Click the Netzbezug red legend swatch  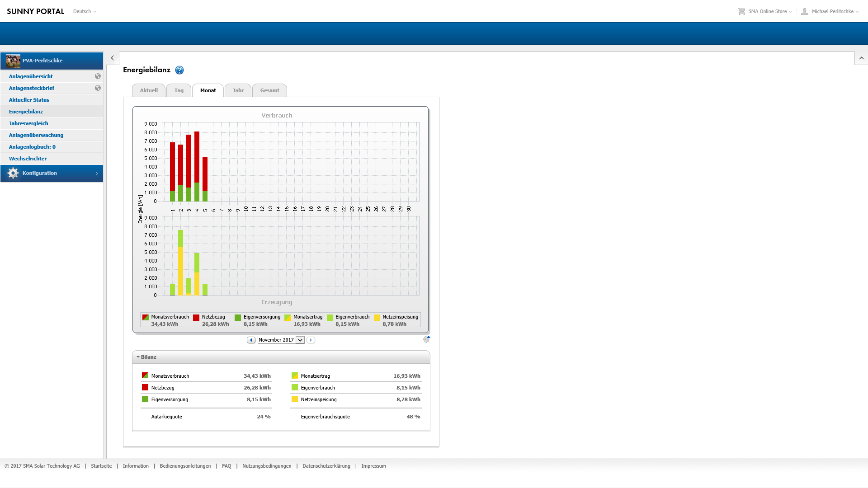click(196, 318)
